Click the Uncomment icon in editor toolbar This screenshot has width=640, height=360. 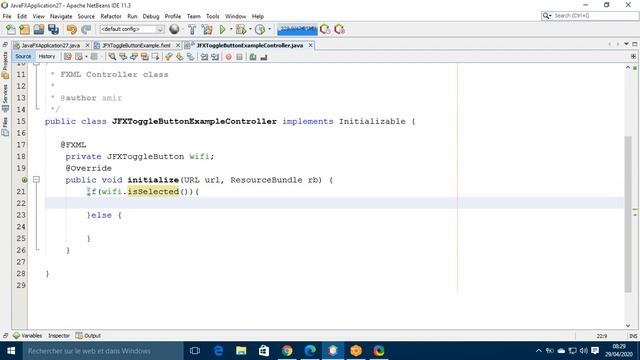point(264,57)
